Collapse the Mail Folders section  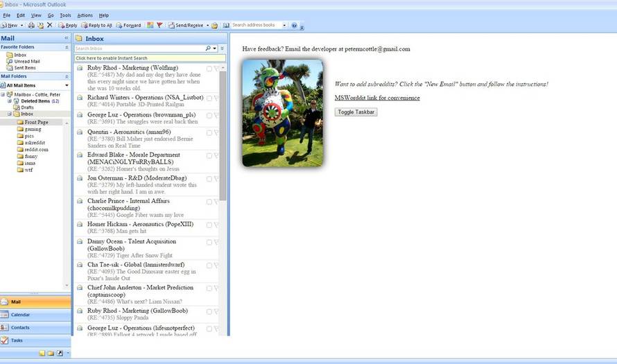(67, 76)
